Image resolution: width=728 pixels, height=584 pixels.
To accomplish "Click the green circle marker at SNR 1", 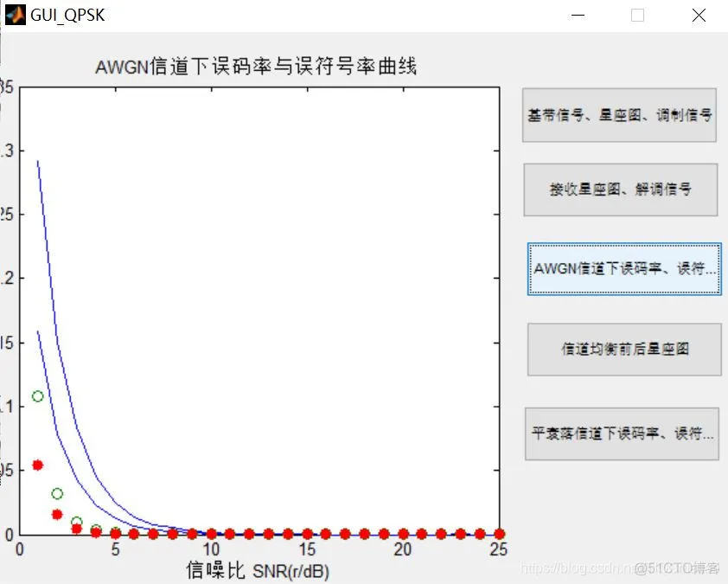I will click(37, 396).
